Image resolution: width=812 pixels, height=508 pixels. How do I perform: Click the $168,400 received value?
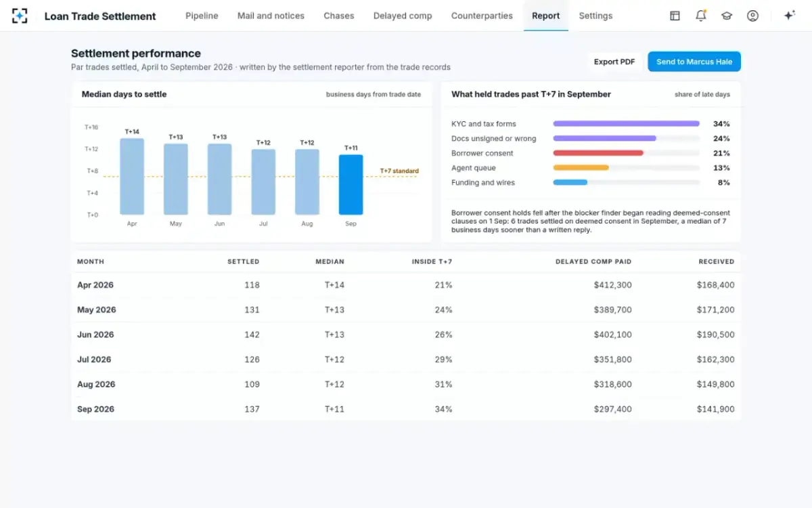pos(716,285)
